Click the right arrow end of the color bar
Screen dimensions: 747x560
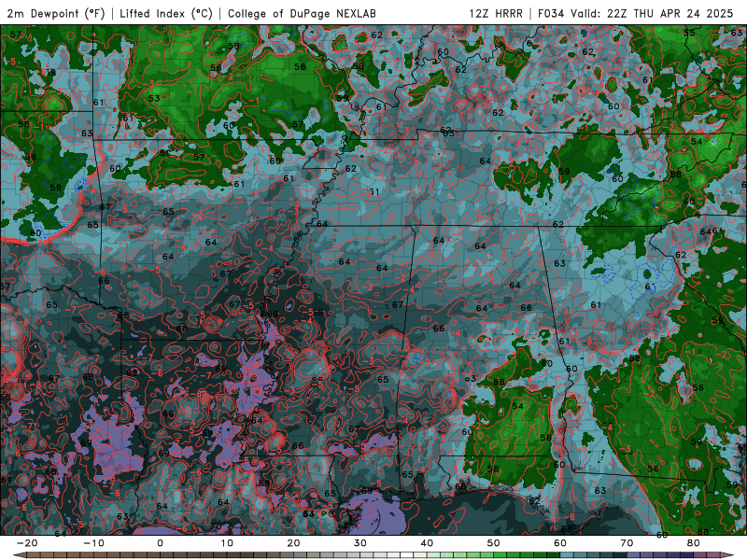pos(728,555)
